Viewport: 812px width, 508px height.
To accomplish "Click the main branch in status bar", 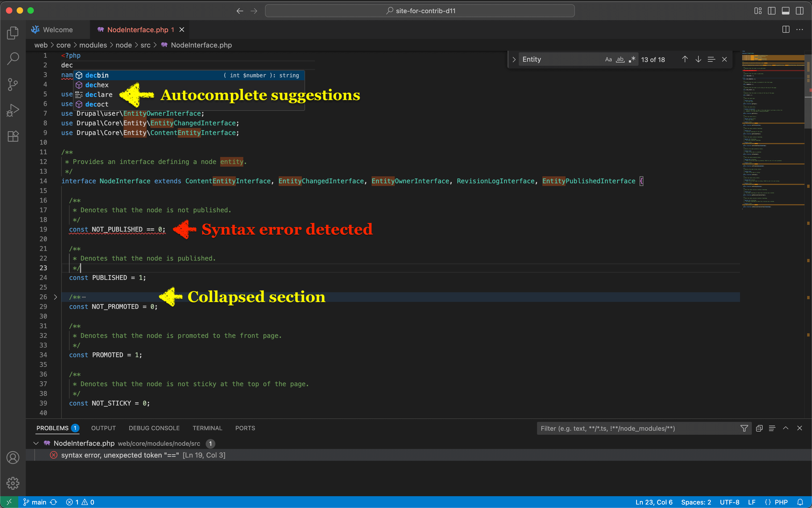I will coord(35,502).
